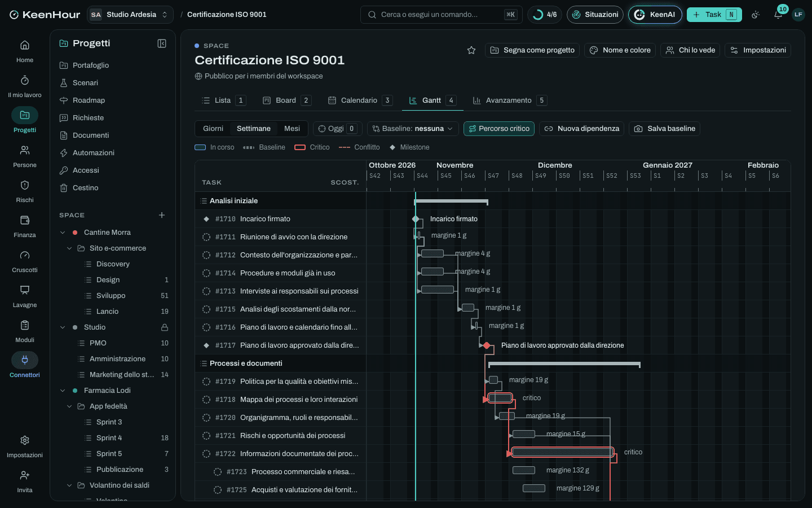
Task: Create a new Task
Action: point(714,15)
